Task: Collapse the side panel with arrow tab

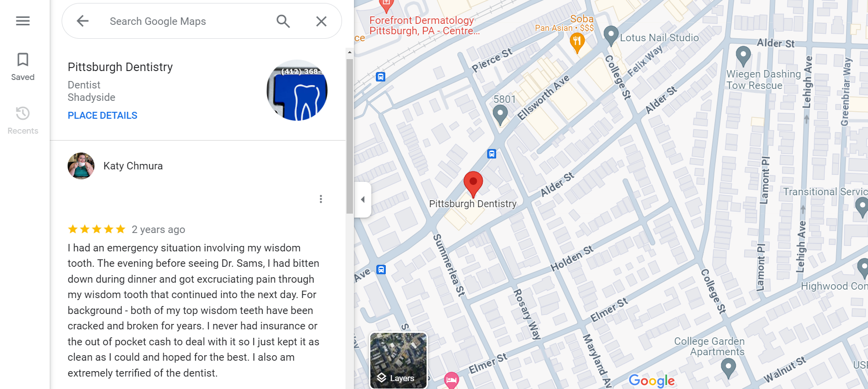Action: [363, 199]
